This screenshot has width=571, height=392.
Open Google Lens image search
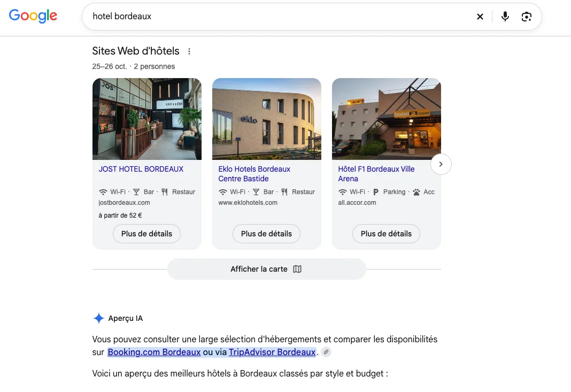pos(526,17)
